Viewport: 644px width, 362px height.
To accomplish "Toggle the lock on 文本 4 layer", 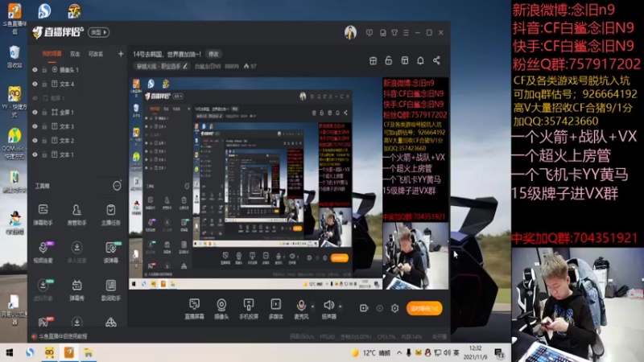I will pyautogui.click(x=44, y=84).
